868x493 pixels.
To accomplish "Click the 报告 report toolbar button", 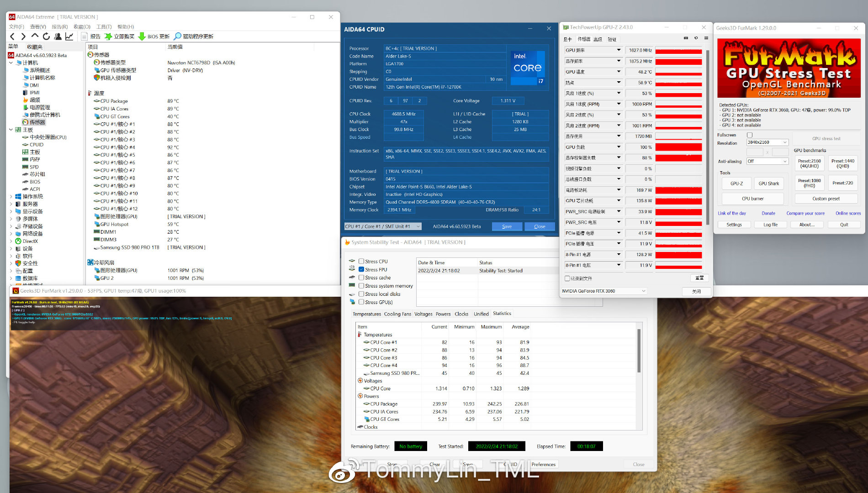I will click(90, 37).
